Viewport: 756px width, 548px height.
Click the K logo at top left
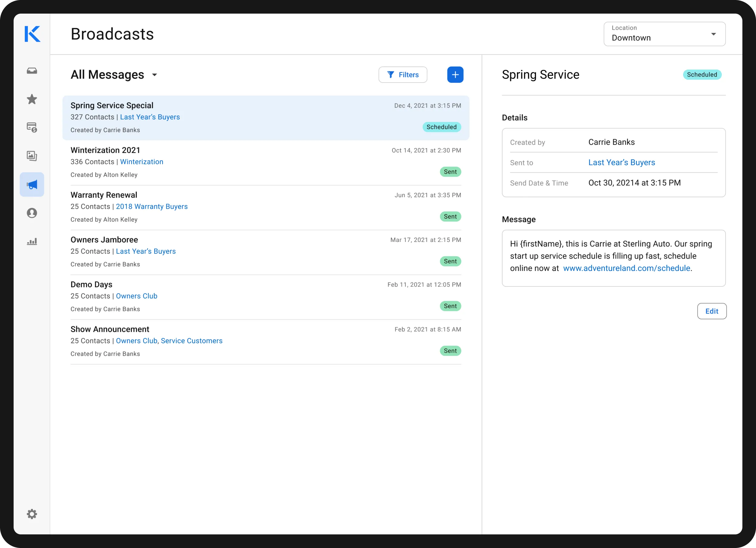(x=32, y=34)
